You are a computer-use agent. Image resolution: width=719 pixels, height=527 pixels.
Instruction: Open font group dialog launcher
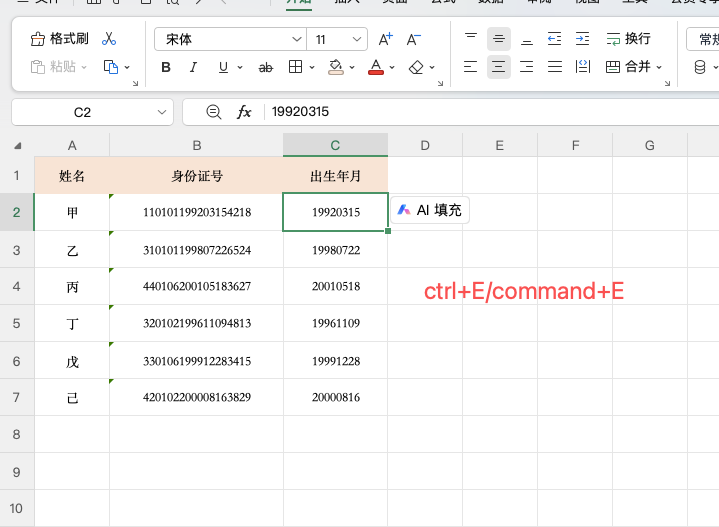pyautogui.click(x=440, y=83)
